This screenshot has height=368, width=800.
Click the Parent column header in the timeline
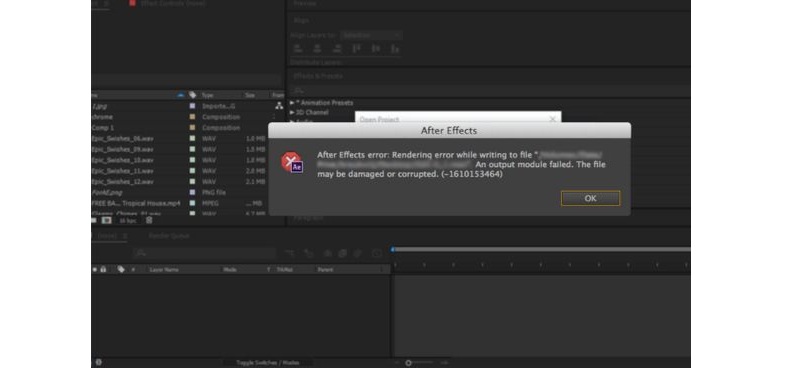tap(325, 269)
